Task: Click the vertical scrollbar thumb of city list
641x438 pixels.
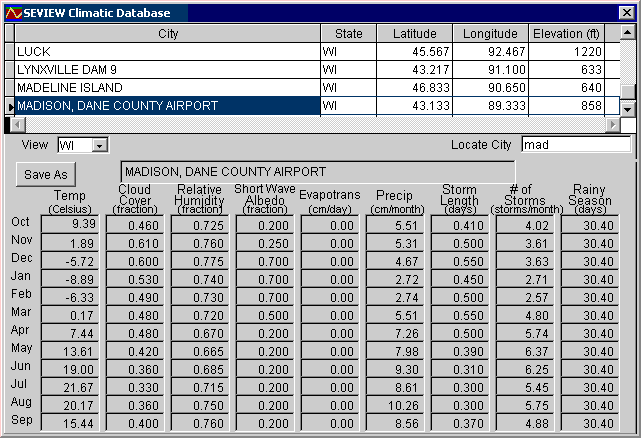Action: point(627,92)
